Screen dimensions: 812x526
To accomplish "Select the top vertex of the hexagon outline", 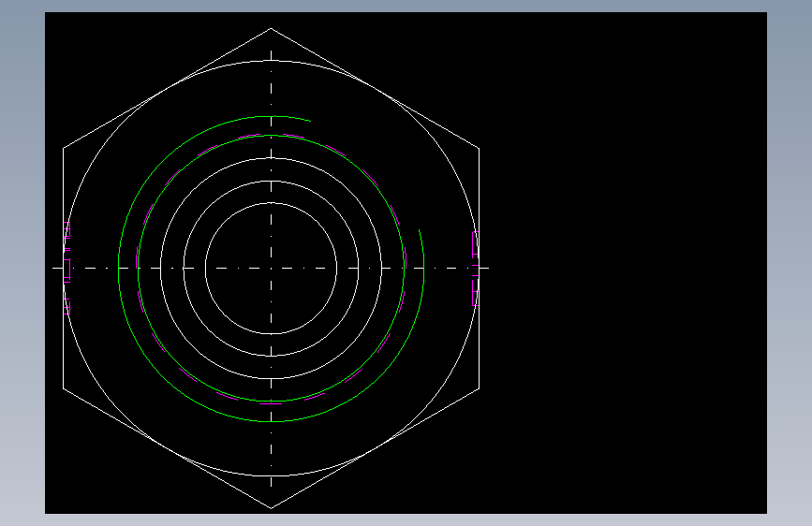I will (x=271, y=28).
